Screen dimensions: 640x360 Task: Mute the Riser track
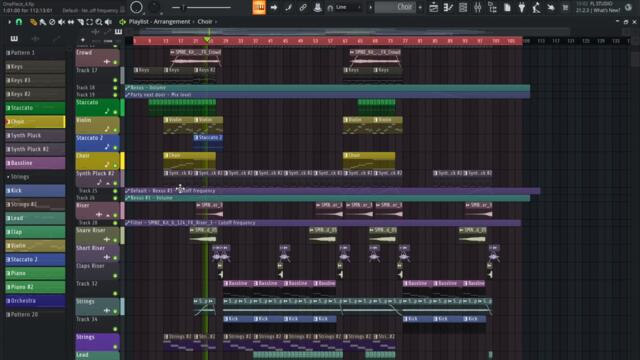pyautogui.click(x=115, y=215)
